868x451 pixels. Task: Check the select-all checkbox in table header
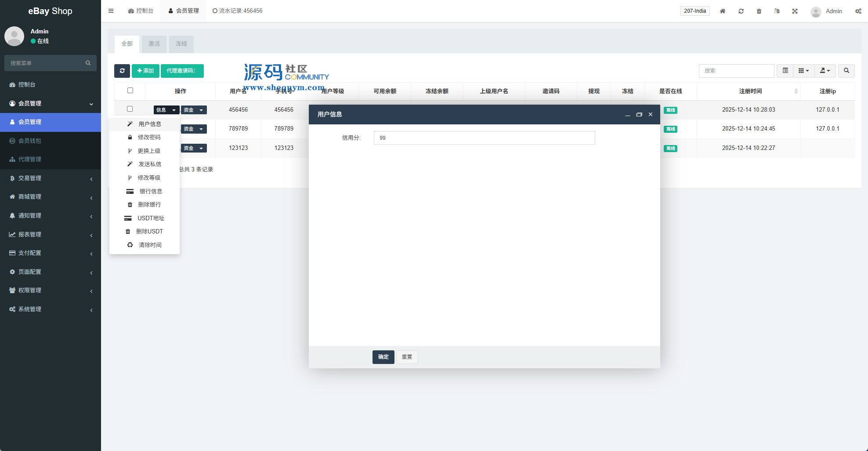coord(130,91)
